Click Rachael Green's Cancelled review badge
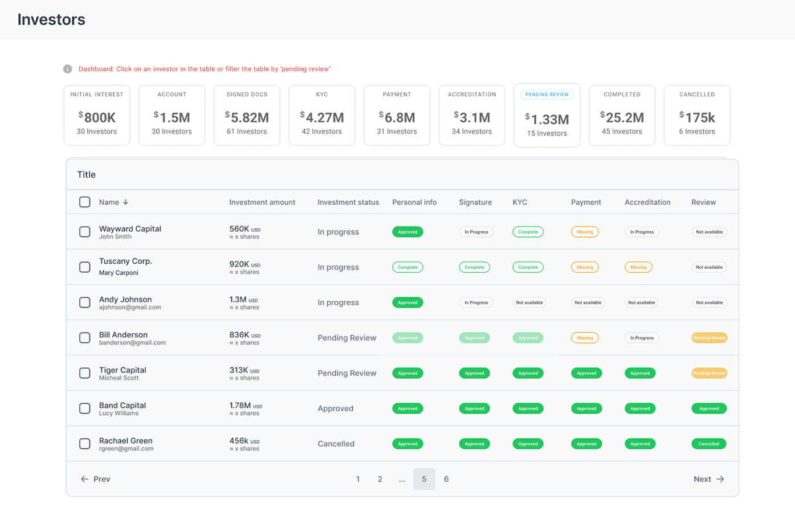Image resolution: width=795 pixels, height=532 pixels. [708, 444]
